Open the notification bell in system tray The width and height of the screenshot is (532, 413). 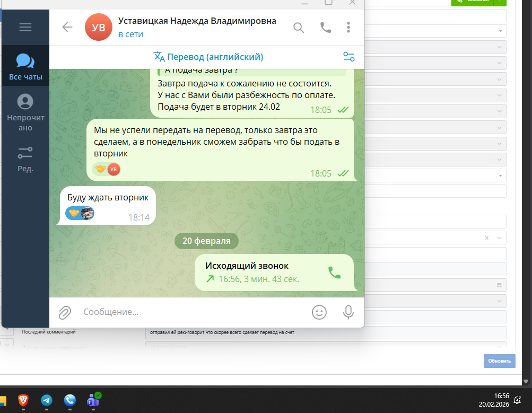517,400
